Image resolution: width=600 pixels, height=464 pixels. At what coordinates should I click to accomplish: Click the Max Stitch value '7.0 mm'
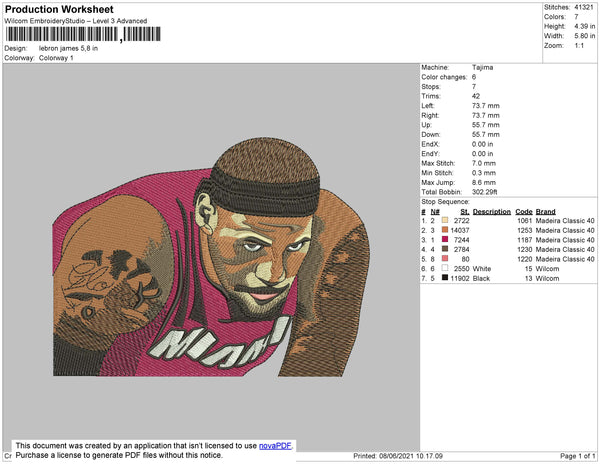pos(483,163)
